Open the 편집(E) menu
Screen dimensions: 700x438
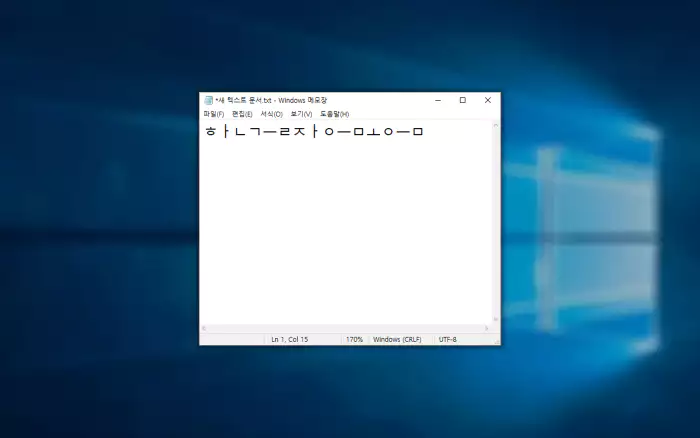pyautogui.click(x=242, y=114)
